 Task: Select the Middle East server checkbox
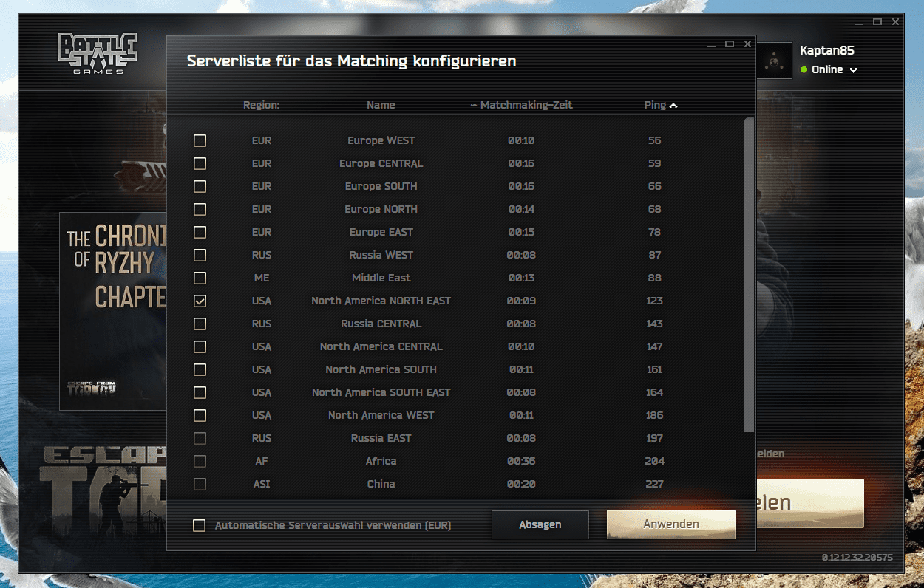click(x=200, y=278)
